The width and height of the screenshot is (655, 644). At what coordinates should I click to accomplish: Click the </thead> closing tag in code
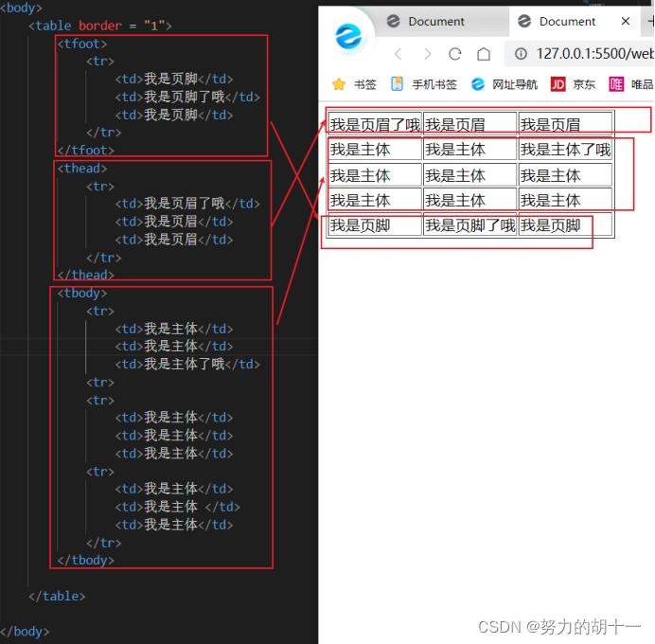pyautogui.click(x=85, y=275)
